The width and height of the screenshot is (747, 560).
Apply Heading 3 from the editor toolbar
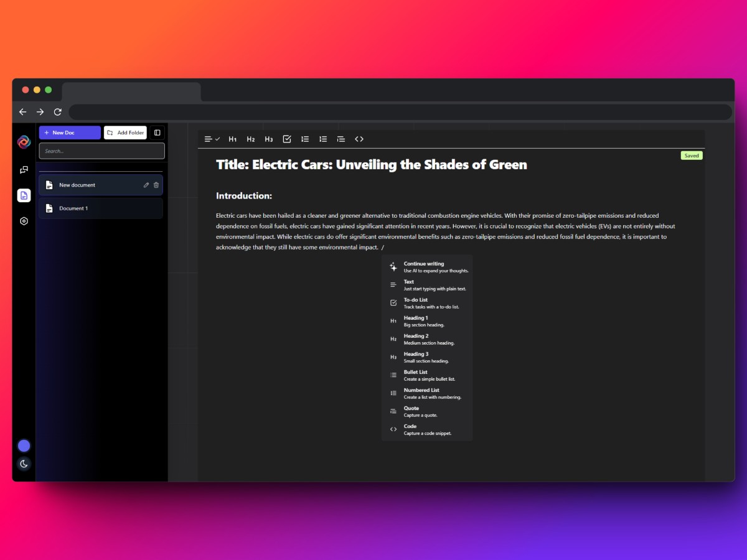pos(269,139)
